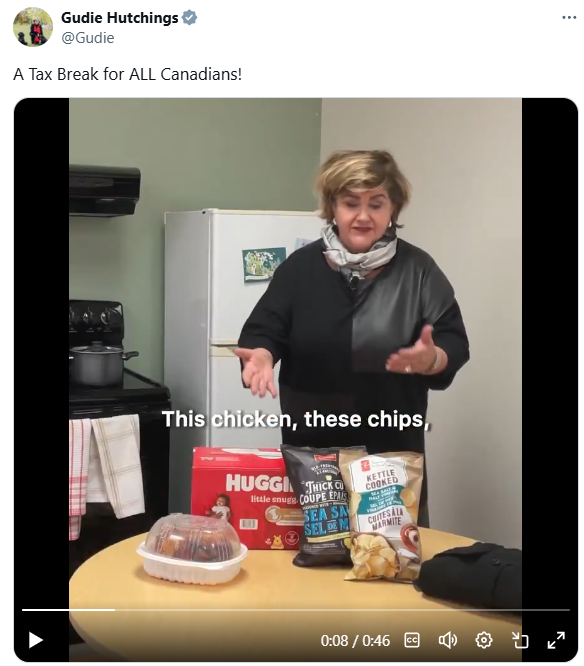
Task: Jump ahead on the unplayed grey timeline
Action: [342, 610]
